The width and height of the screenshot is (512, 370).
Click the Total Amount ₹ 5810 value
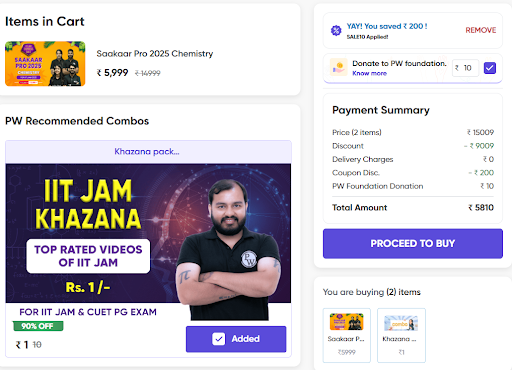(x=481, y=208)
